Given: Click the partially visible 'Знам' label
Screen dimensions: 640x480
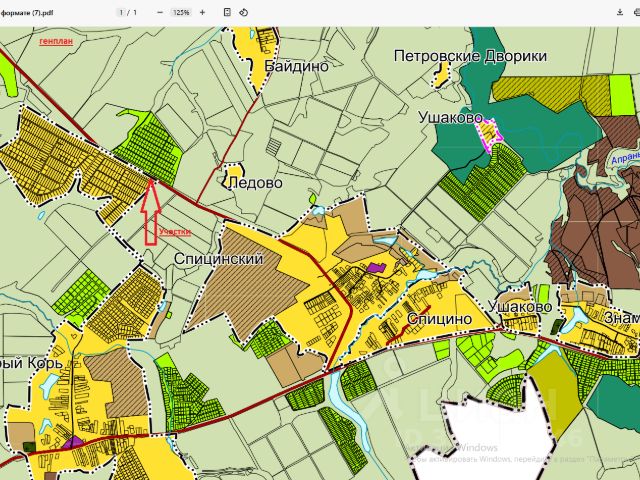Looking at the screenshot, I should point(621,317).
